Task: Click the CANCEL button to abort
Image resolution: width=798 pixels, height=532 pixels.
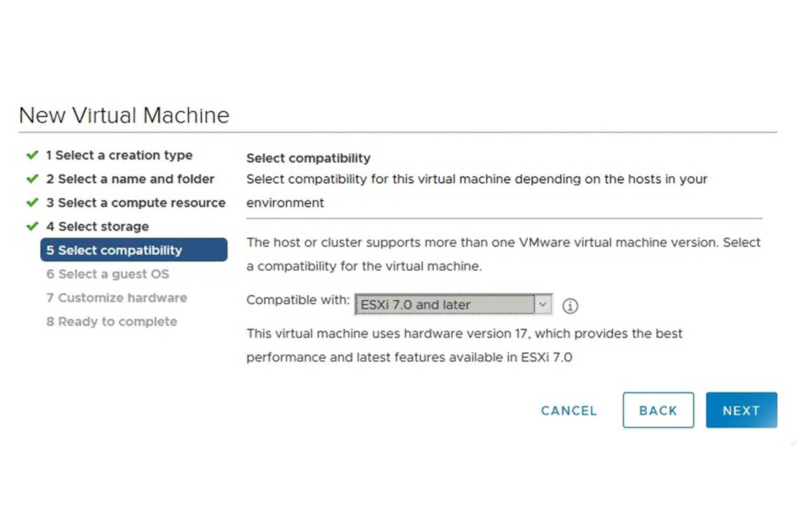Action: click(x=569, y=410)
